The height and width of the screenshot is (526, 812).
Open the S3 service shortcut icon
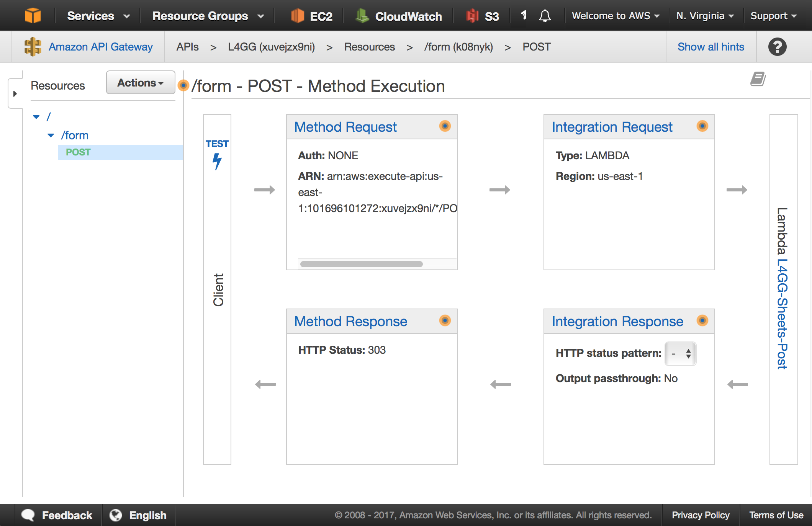pyautogui.click(x=472, y=16)
